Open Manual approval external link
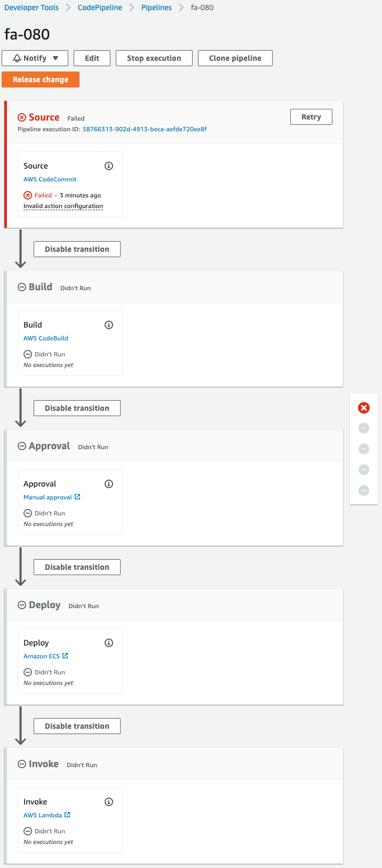This screenshot has width=382, height=868. pos(52,497)
